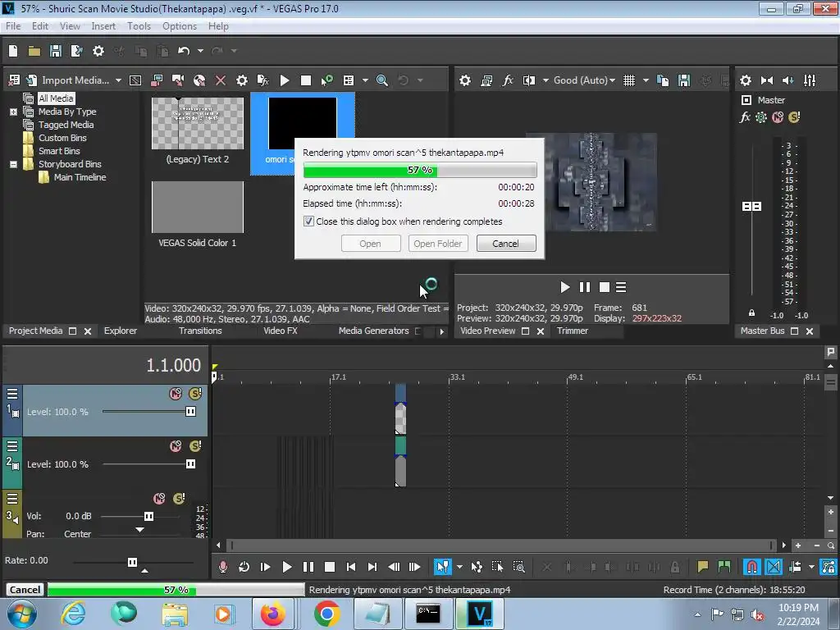This screenshot has width=840, height=630.
Task: Switch to the Explorer tab
Action: pyautogui.click(x=121, y=331)
